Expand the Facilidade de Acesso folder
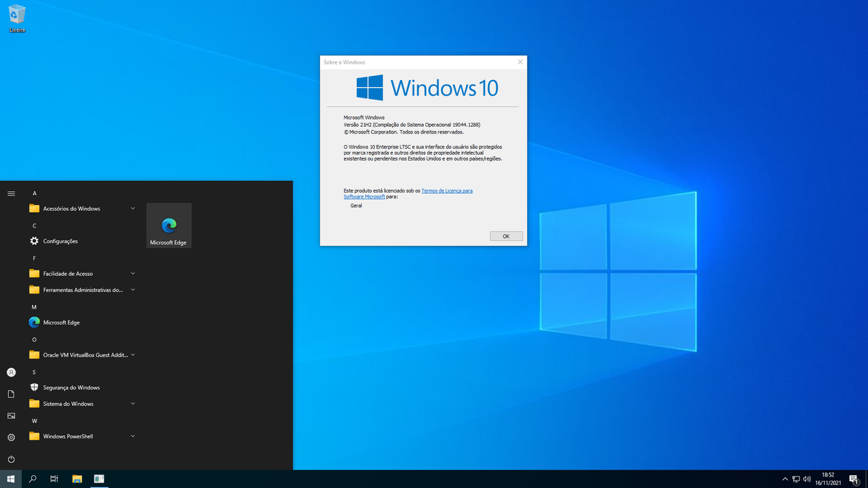 tap(81, 274)
